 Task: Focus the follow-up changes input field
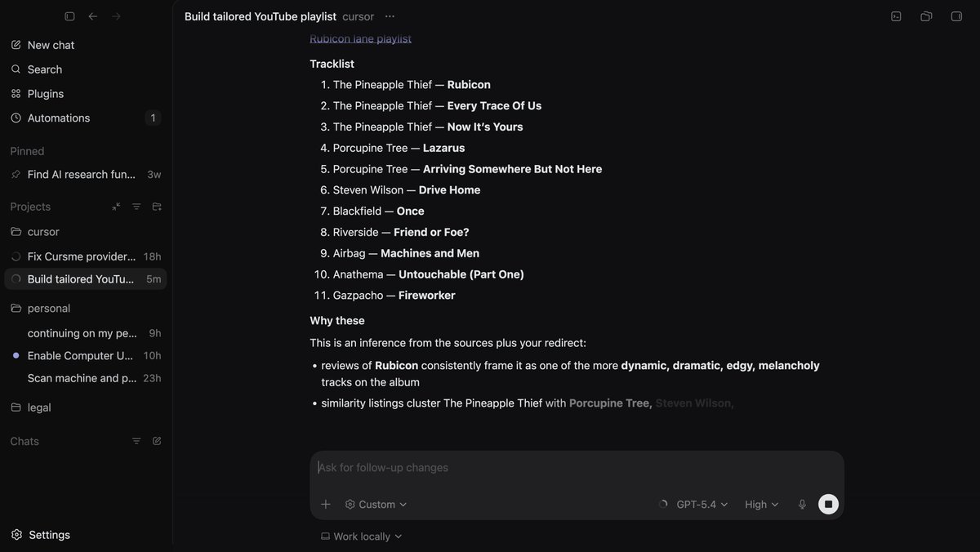(x=572, y=468)
